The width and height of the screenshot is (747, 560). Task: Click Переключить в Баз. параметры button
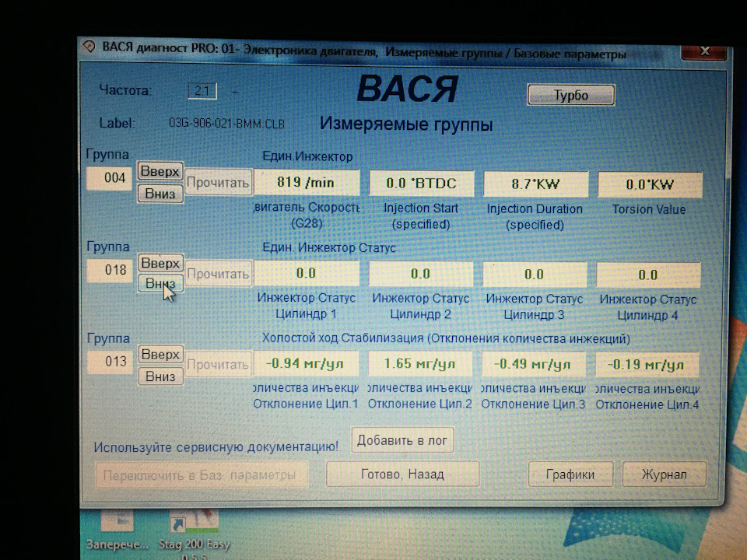201,475
